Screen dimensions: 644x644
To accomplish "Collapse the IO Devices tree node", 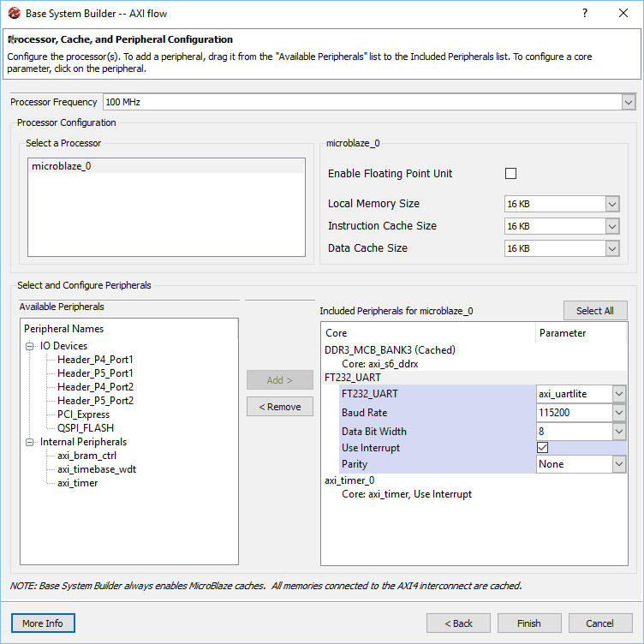I will tap(29, 346).
